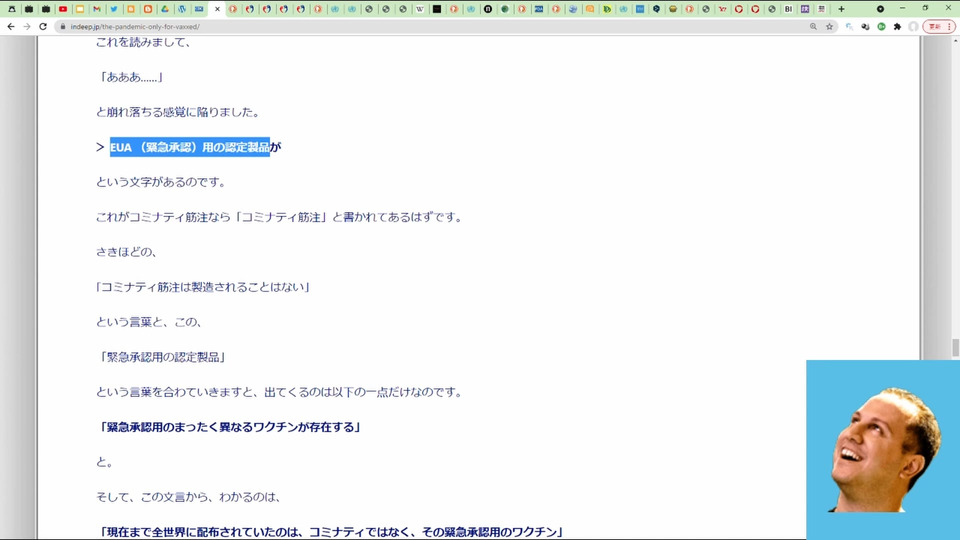Image resolution: width=960 pixels, height=540 pixels.
Task: Open the BI tab
Action: [789, 9]
